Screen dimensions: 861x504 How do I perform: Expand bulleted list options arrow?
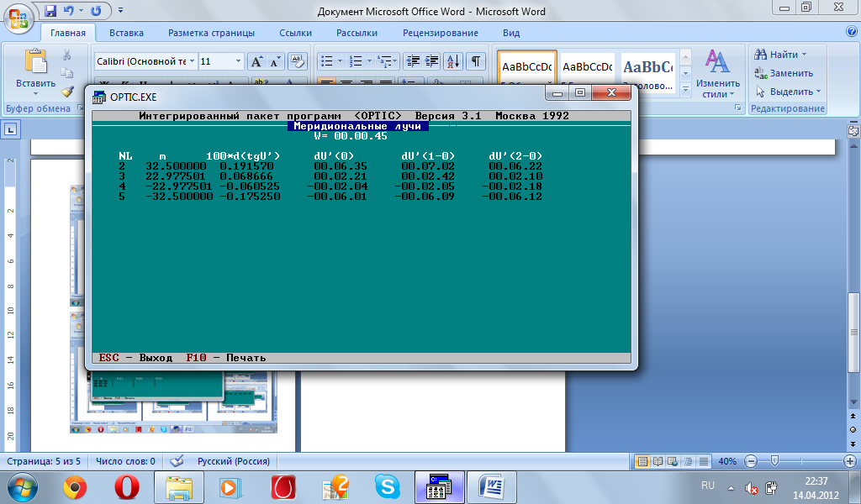(x=340, y=61)
